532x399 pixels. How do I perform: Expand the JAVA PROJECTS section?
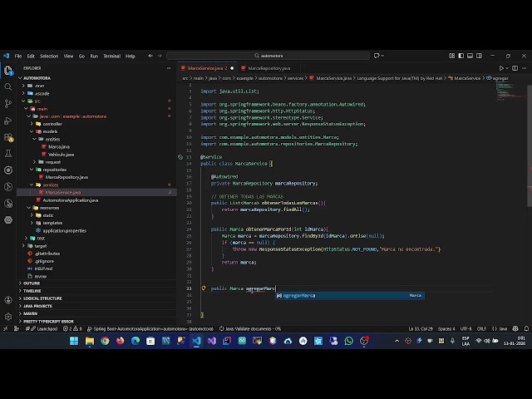(37, 306)
